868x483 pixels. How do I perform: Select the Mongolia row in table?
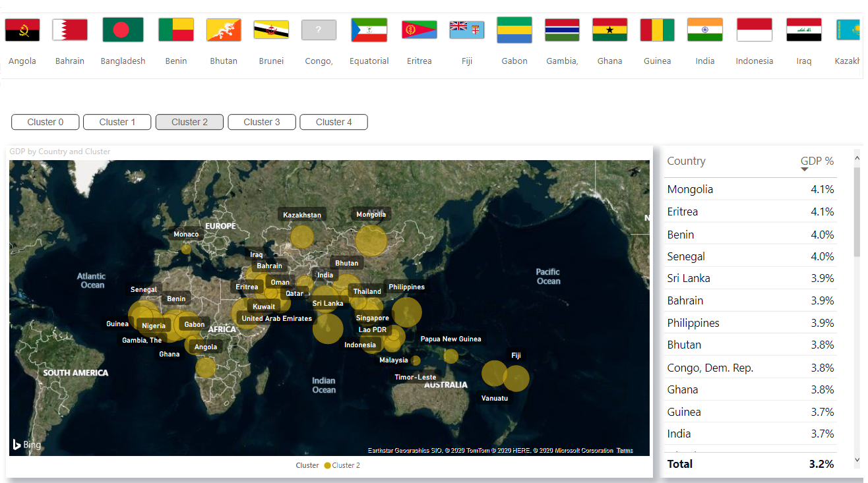(690, 189)
